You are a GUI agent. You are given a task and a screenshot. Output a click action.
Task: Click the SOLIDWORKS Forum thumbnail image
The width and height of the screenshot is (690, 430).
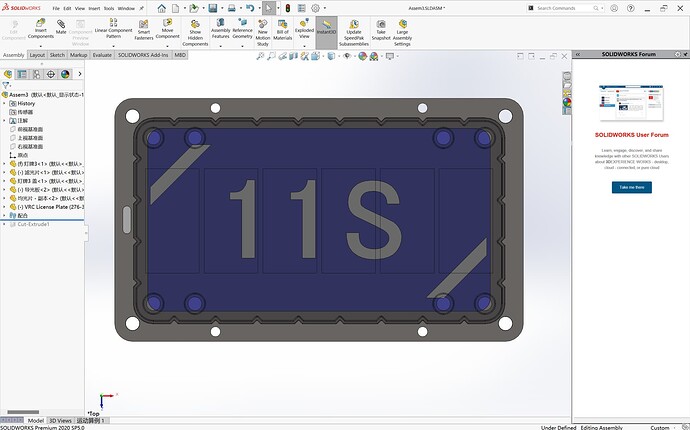coord(631,103)
